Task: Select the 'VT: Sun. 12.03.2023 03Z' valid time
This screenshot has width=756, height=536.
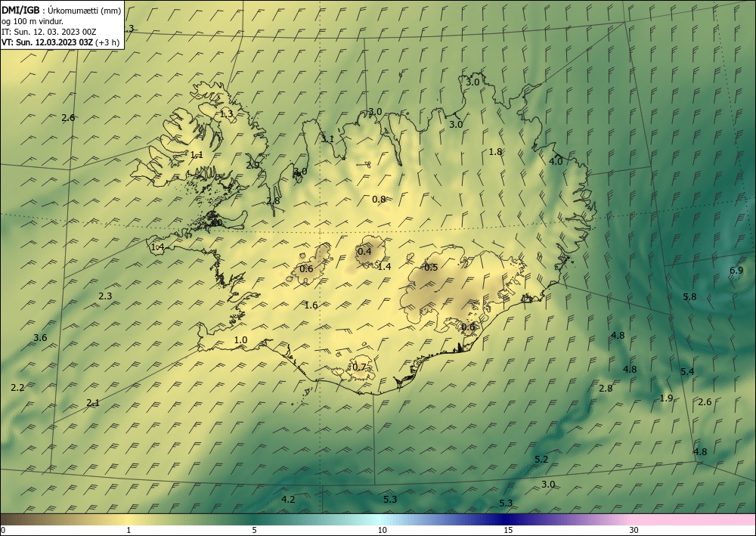Action: click(x=47, y=42)
